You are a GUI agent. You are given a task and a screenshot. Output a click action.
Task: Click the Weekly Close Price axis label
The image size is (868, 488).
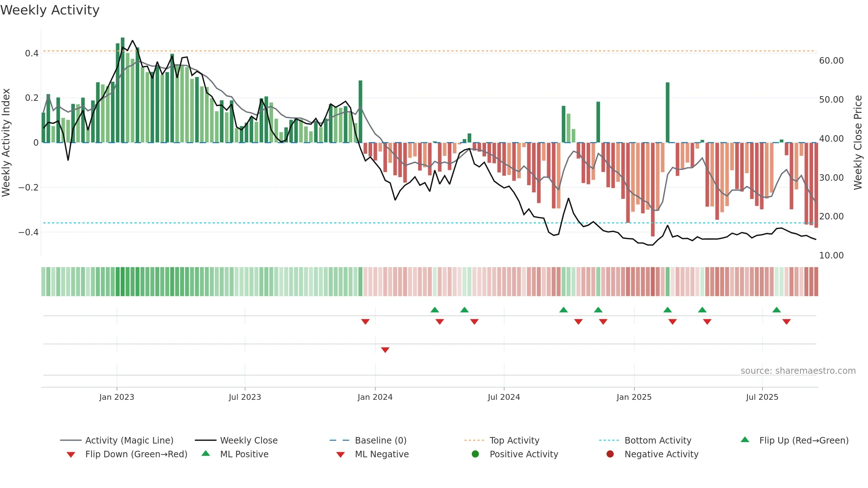click(x=858, y=142)
